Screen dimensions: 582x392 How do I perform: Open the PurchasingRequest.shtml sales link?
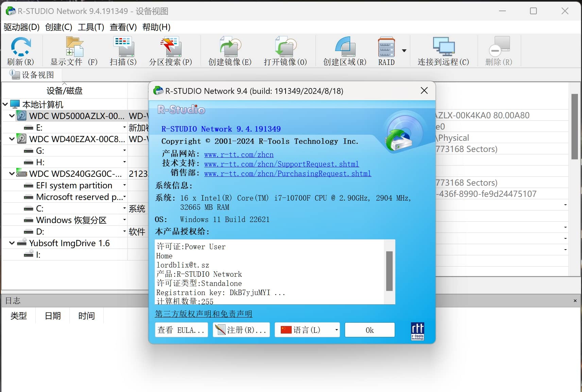click(x=288, y=174)
